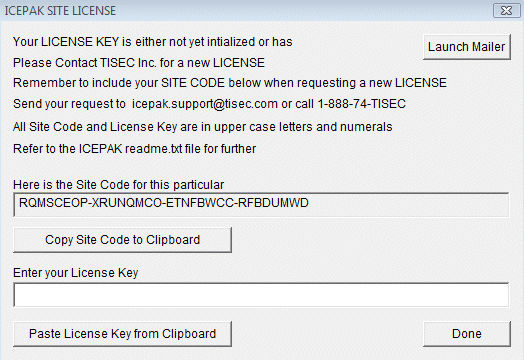Click the 'Please Contact TISEC Inc.' line
Screen dimensions: 524x360
click(x=139, y=63)
